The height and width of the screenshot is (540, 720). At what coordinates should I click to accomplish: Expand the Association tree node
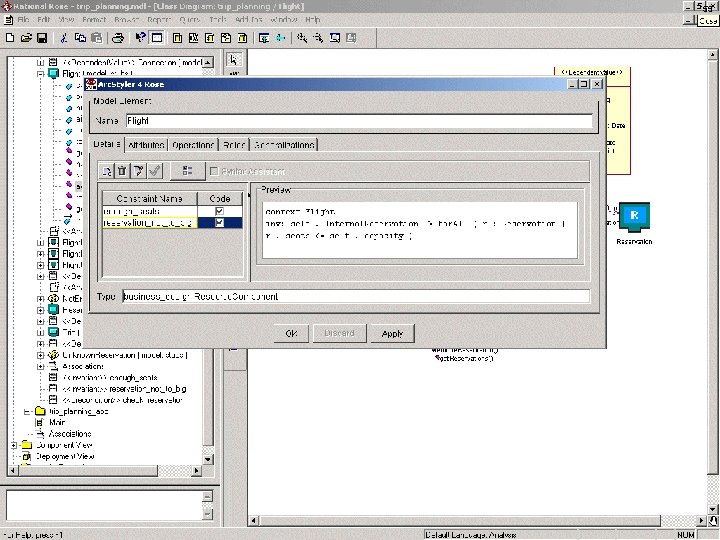point(40,366)
